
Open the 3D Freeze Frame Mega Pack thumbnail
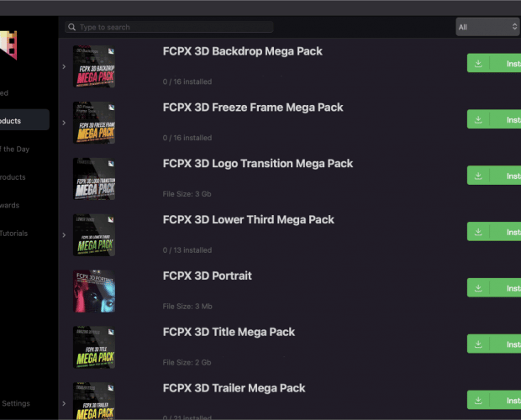point(94,123)
